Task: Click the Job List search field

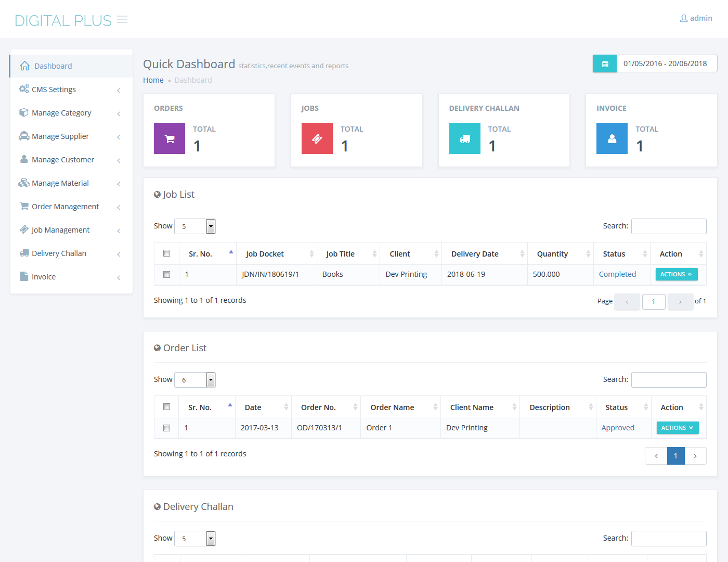Action: pos(669,226)
